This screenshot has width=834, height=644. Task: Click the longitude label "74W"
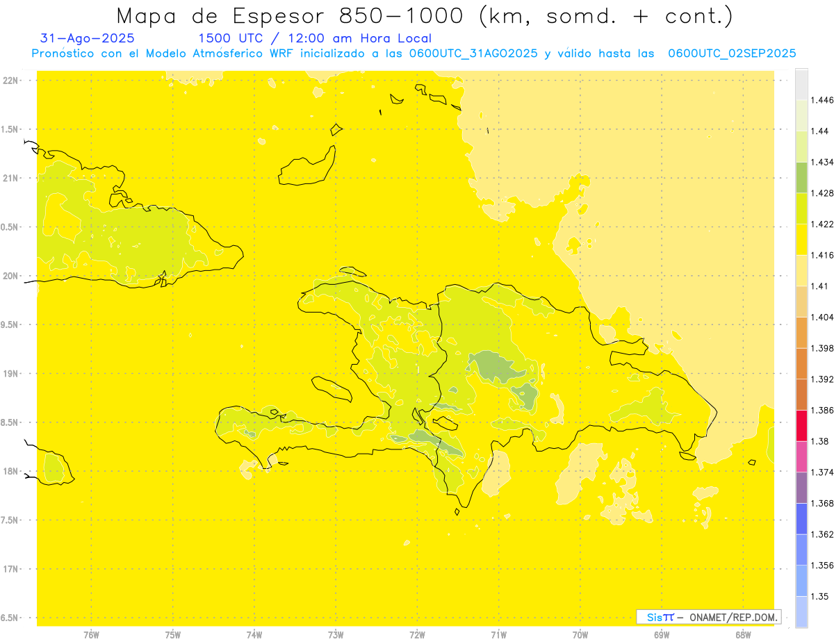254,635
